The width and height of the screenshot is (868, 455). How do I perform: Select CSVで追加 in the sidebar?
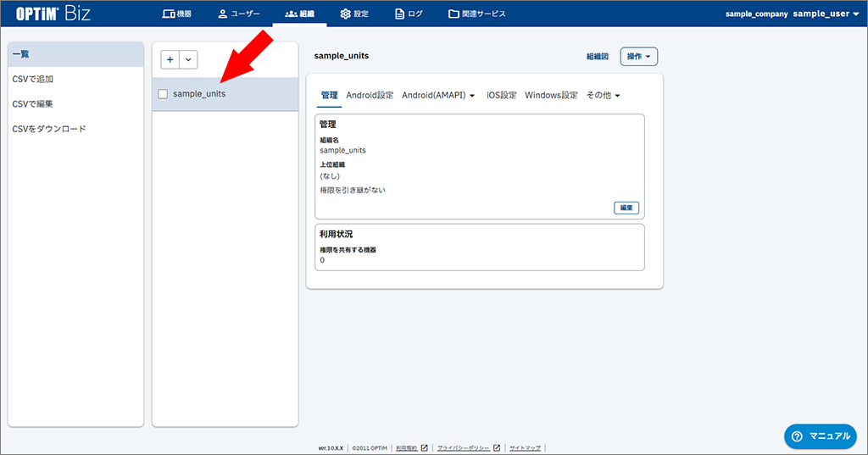[33, 79]
